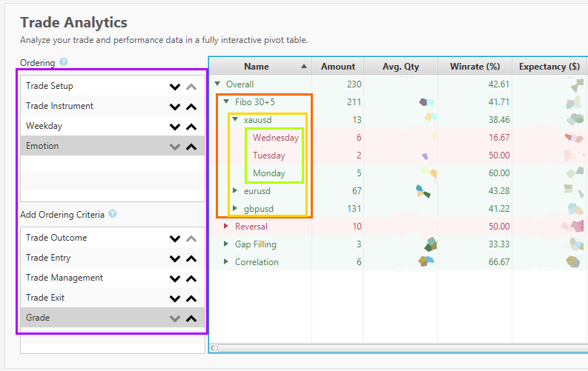Click down arrow for Trade Entry

tap(175, 258)
